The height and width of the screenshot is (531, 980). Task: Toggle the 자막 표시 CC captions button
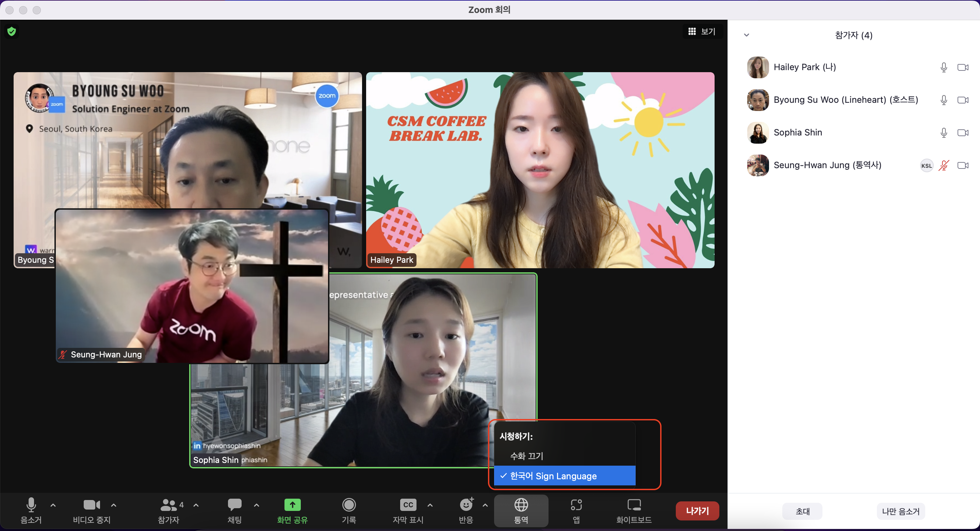(408, 505)
